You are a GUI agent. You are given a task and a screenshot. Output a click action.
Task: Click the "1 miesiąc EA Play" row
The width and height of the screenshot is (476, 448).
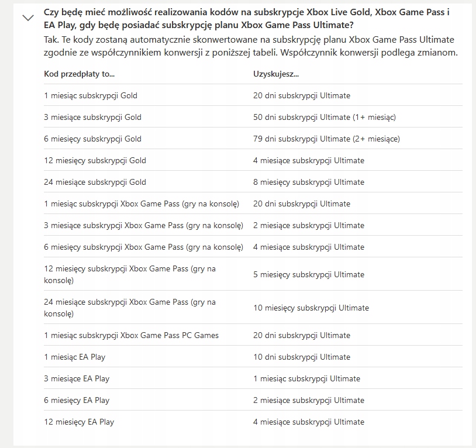[x=75, y=357]
